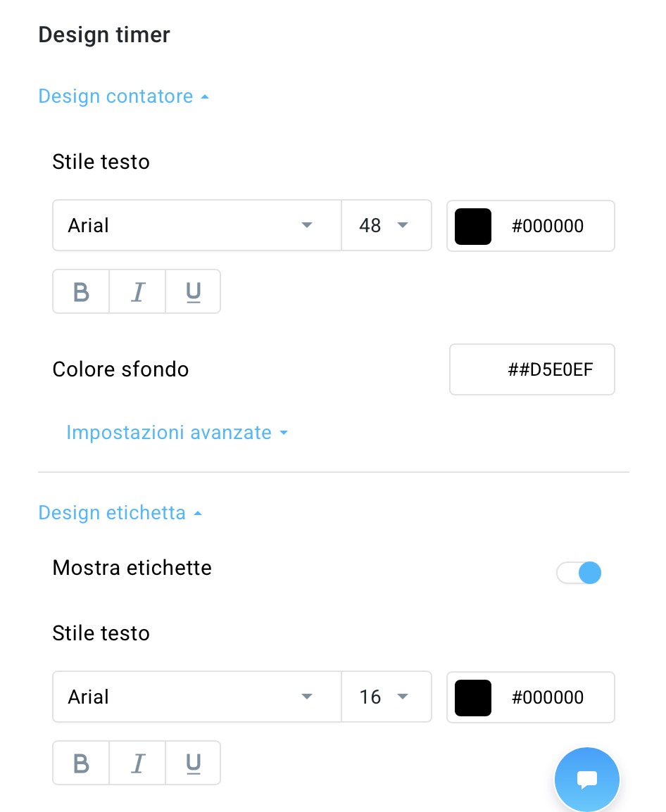Viewport: 666px width, 812px height.
Task: Pick the label text color swatch
Action: (x=472, y=697)
